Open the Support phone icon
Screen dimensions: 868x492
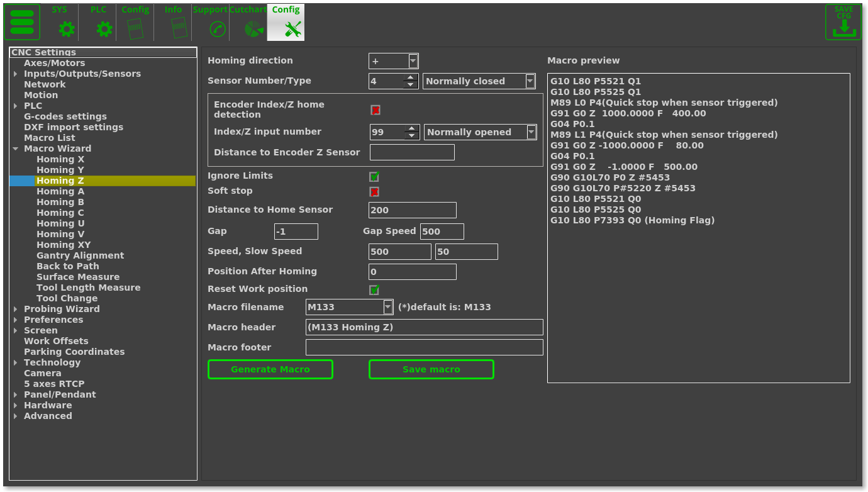click(x=217, y=28)
